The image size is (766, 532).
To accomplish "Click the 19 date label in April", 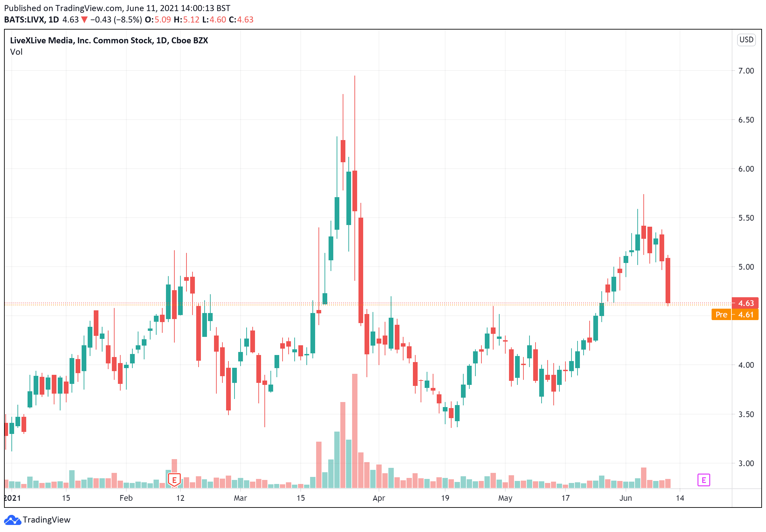I will tap(445, 498).
